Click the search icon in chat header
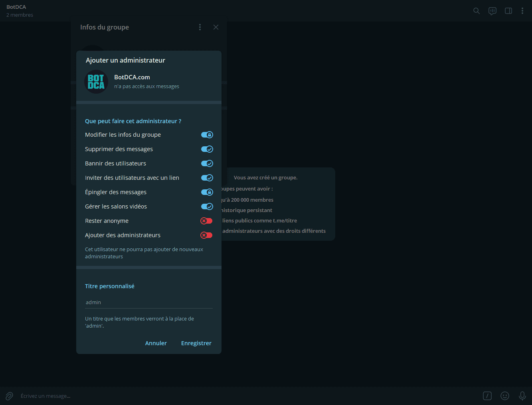 pyautogui.click(x=476, y=11)
